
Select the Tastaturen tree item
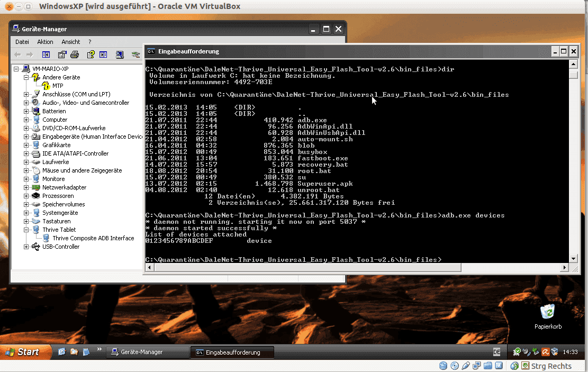[56, 222]
